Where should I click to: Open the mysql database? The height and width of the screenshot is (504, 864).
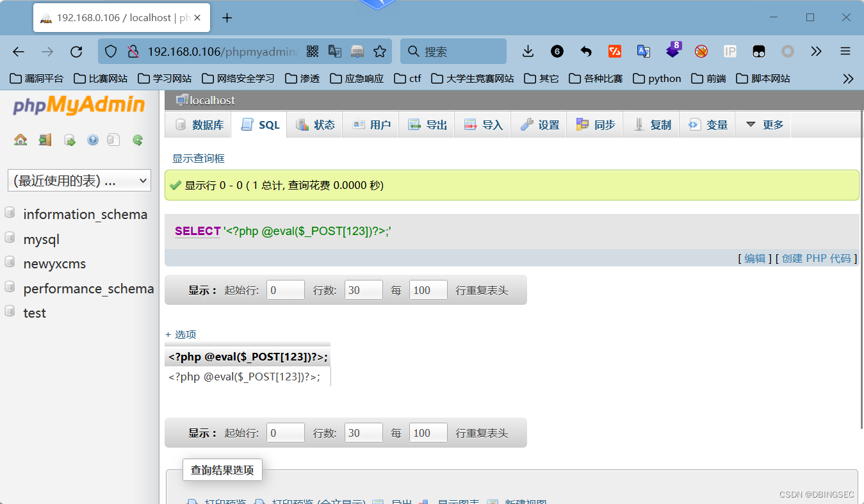pos(41,240)
